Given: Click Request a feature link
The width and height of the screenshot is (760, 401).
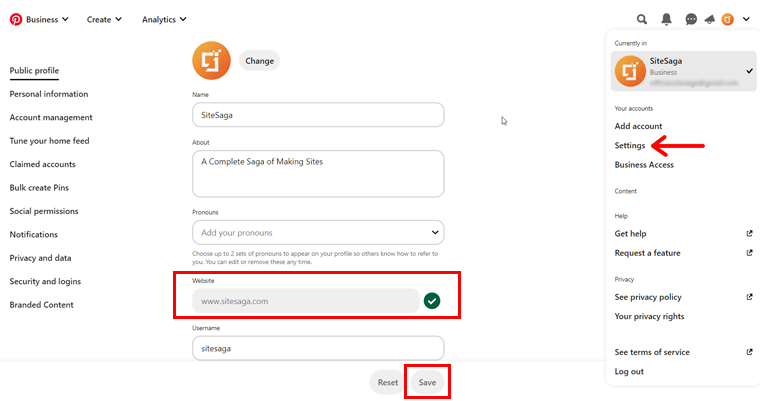Looking at the screenshot, I should [647, 253].
